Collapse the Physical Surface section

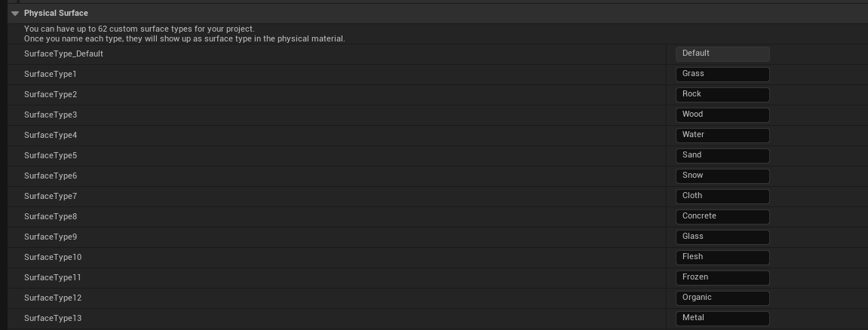15,14
